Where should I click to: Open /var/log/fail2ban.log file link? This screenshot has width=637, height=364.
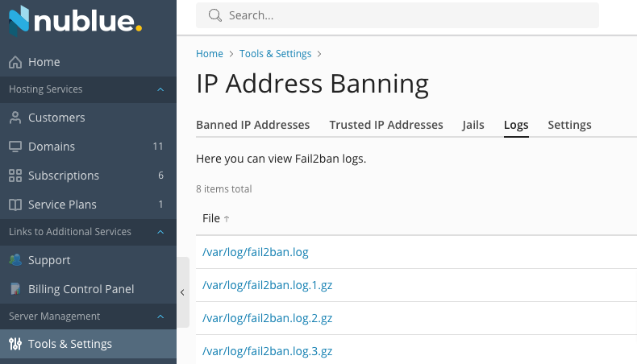256,252
